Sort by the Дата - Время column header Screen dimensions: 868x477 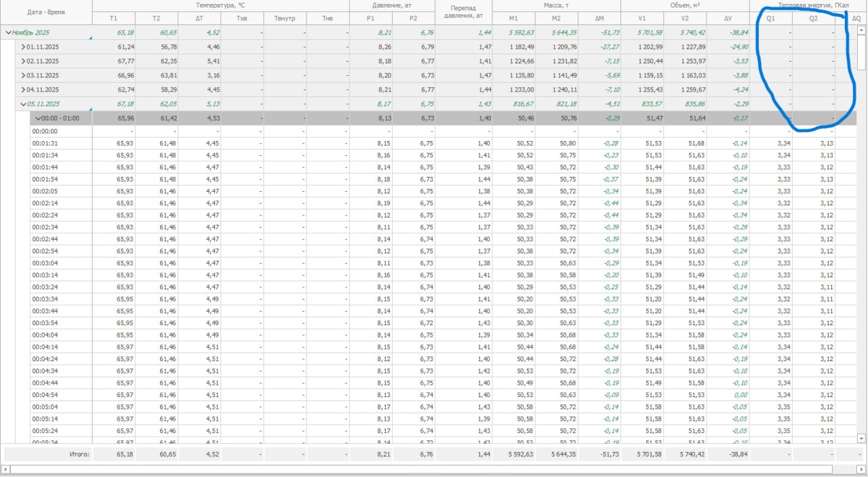(46, 12)
